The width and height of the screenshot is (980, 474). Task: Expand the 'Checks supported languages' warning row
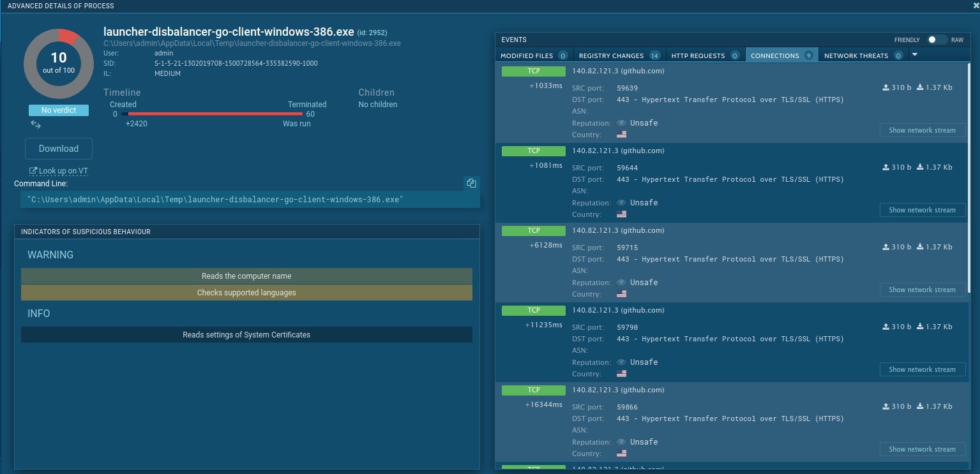[x=246, y=293]
